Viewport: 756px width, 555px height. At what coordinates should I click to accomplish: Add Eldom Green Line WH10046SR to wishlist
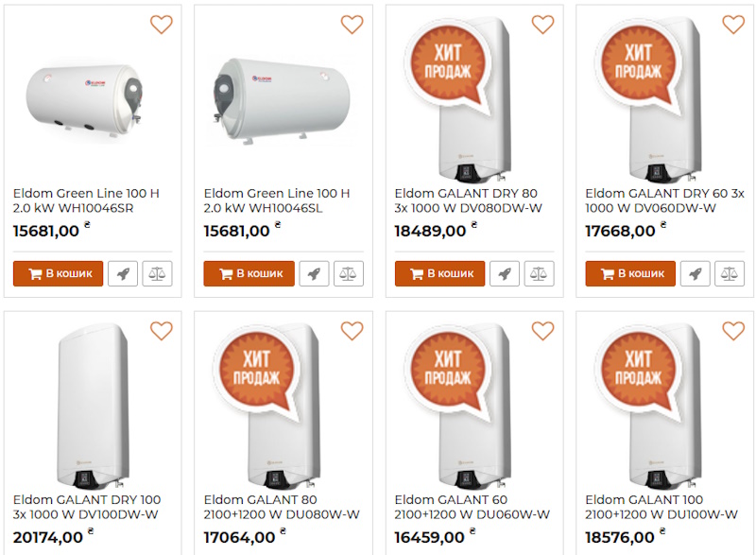162,26
